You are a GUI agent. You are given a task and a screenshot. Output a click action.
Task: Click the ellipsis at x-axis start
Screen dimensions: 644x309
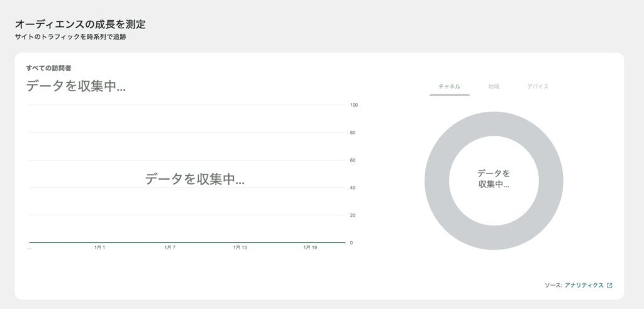tap(30, 248)
